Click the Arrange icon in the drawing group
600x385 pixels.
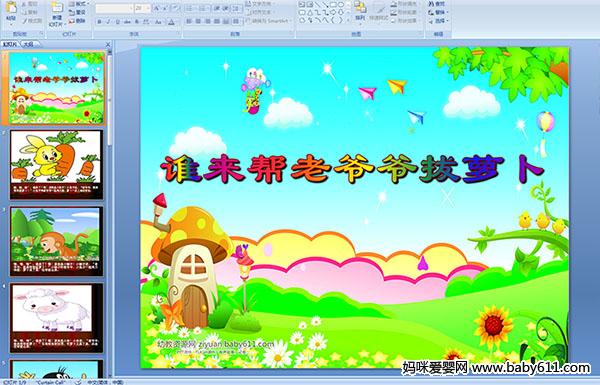(x=360, y=12)
